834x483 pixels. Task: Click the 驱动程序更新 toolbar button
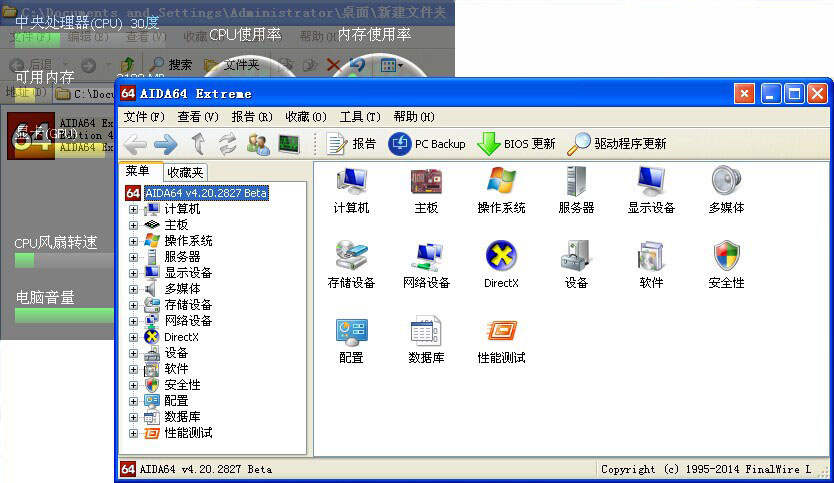tap(617, 144)
